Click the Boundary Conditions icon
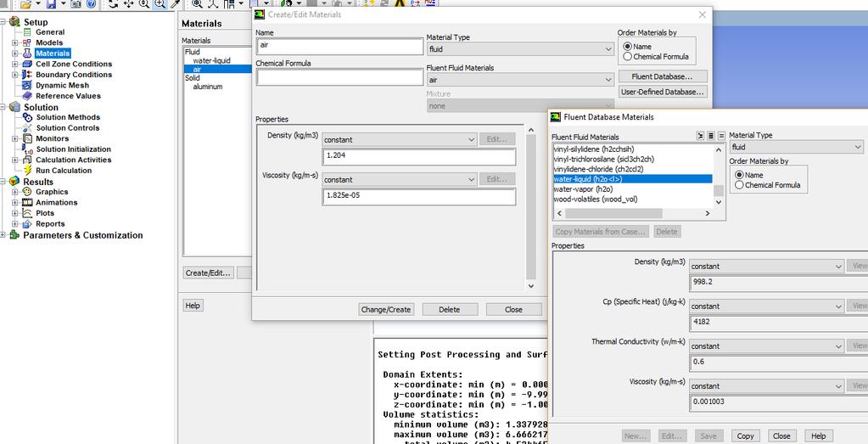 pyautogui.click(x=26, y=74)
